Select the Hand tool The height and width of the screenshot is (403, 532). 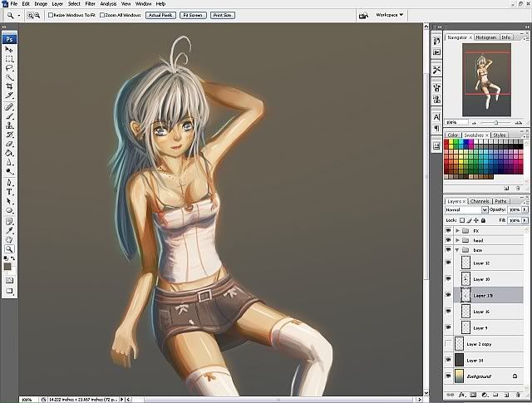point(9,238)
